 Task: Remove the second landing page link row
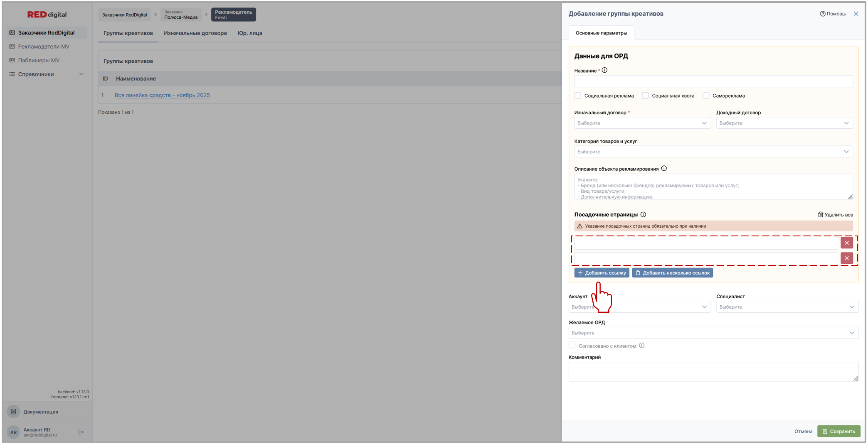pos(846,258)
